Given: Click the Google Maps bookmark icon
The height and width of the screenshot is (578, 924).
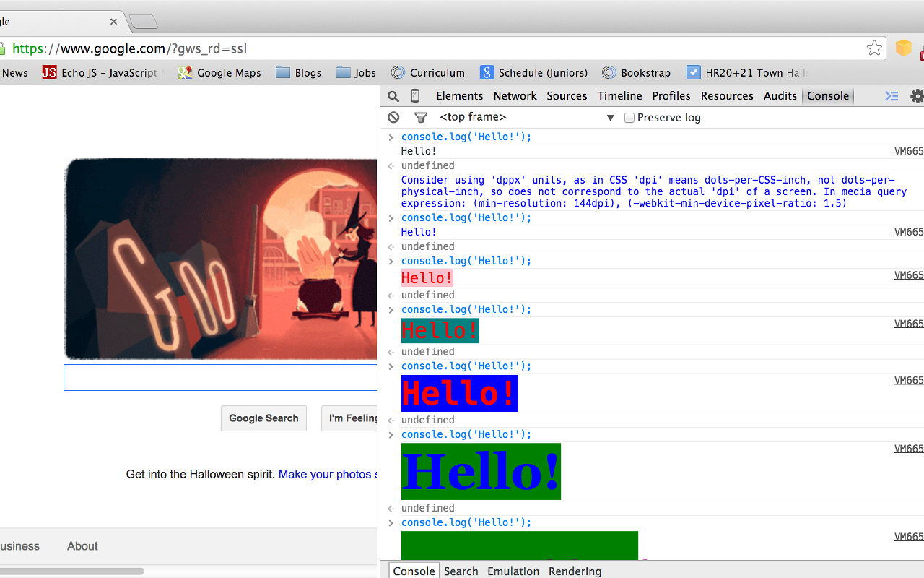Looking at the screenshot, I should 185,72.
